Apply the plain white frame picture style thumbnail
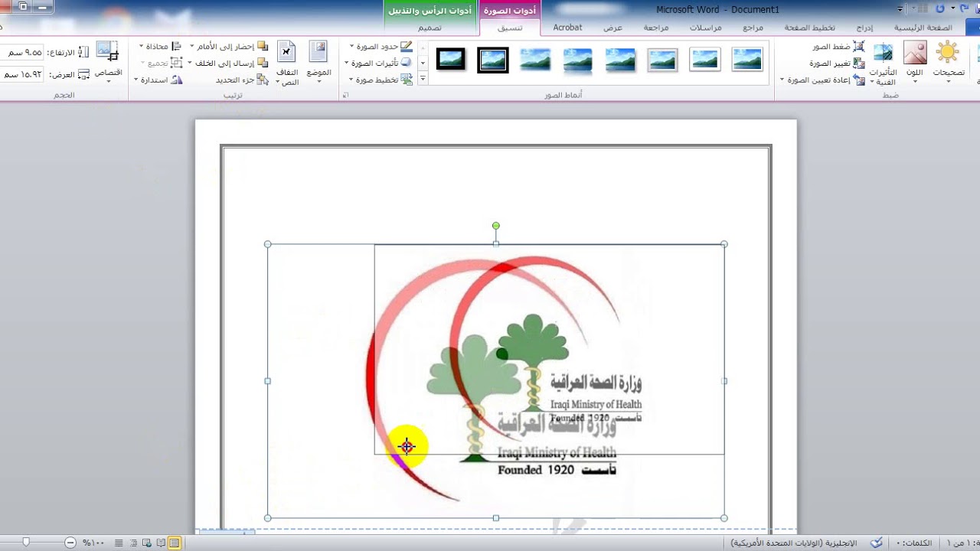This screenshot has height=551, width=980. (x=704, y=59)
